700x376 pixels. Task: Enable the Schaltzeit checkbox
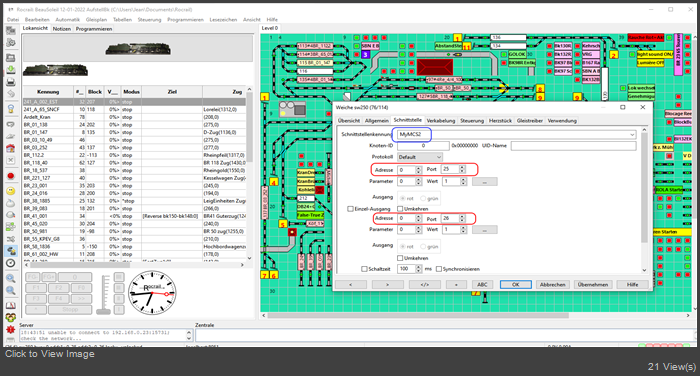(x=364, y=269)
